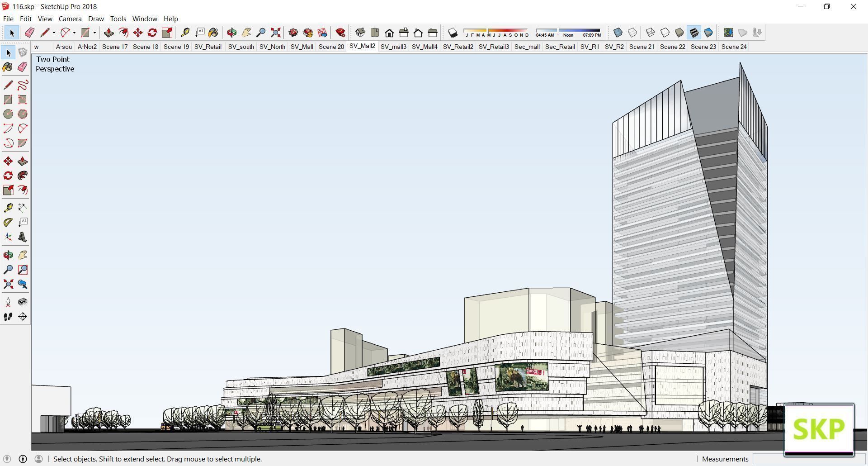The image size is (868, 466).
Task: Click the Previous view icon
Action: [x=23, y=284]
